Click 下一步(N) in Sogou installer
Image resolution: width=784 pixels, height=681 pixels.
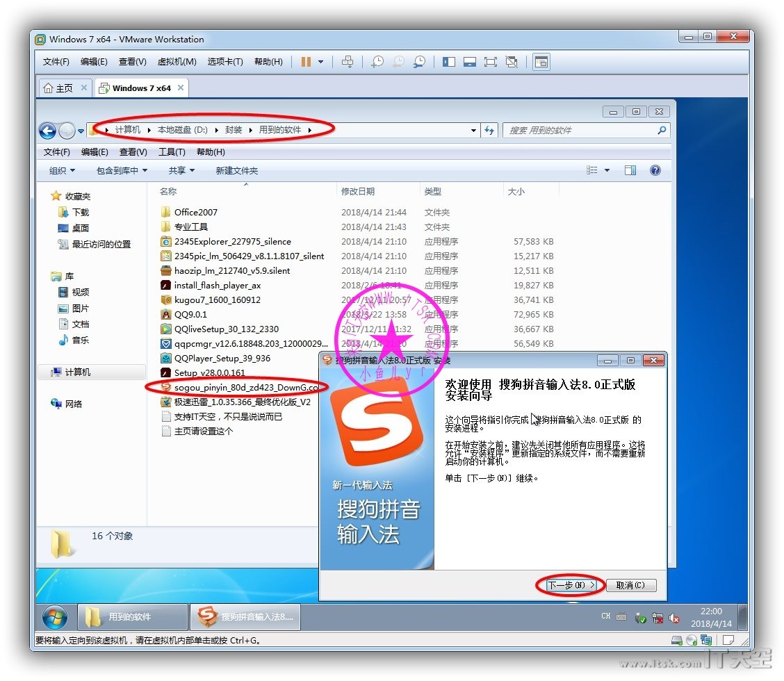(x=571, y=585)
